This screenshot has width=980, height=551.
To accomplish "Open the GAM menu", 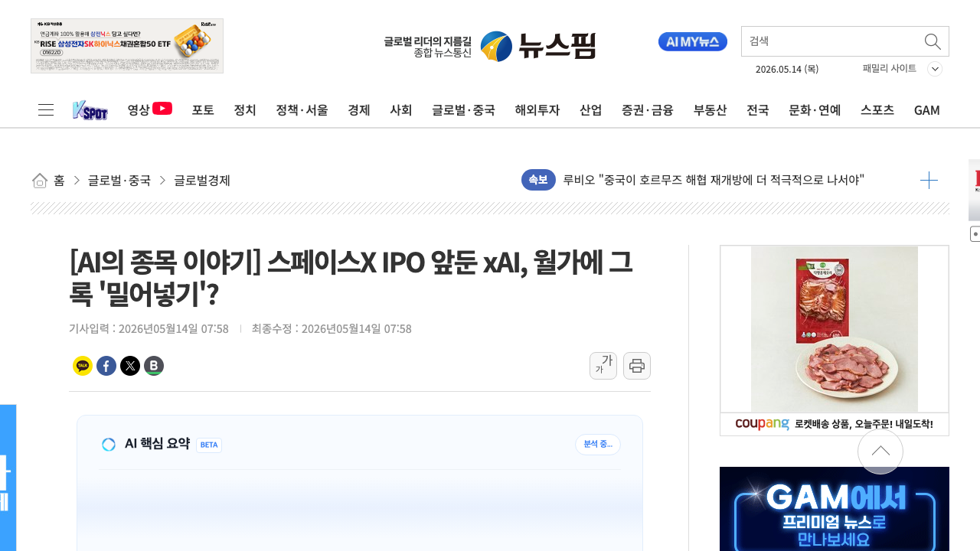I will (927, 110).
